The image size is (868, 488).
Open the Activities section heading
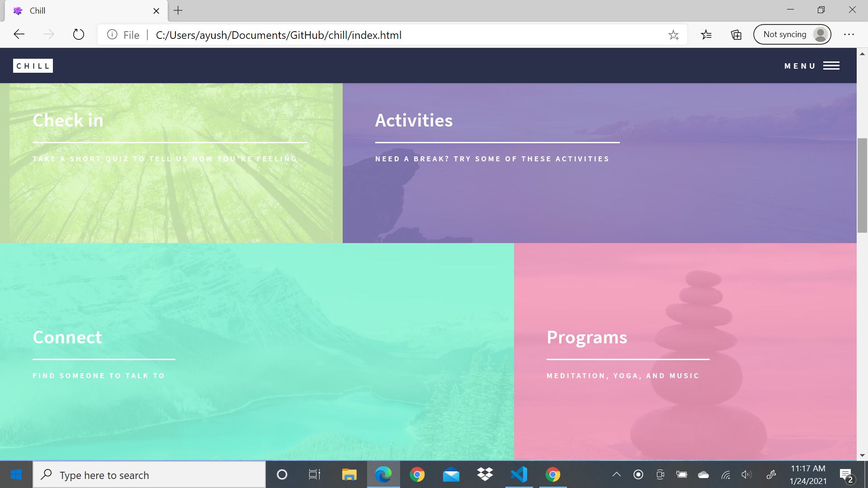pyautogui.click(x=414, y=121)
